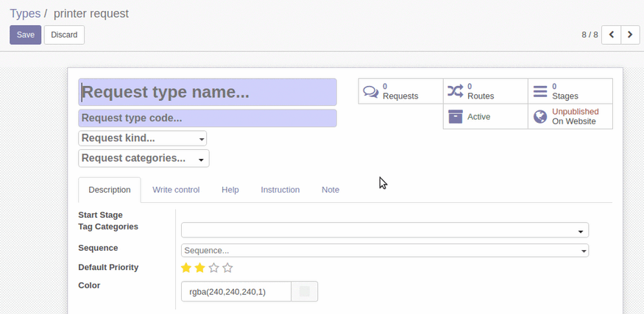The height and width of the screenshot is (314, 644).
Task: Click the Save button
Action: [x=25, y=35]
